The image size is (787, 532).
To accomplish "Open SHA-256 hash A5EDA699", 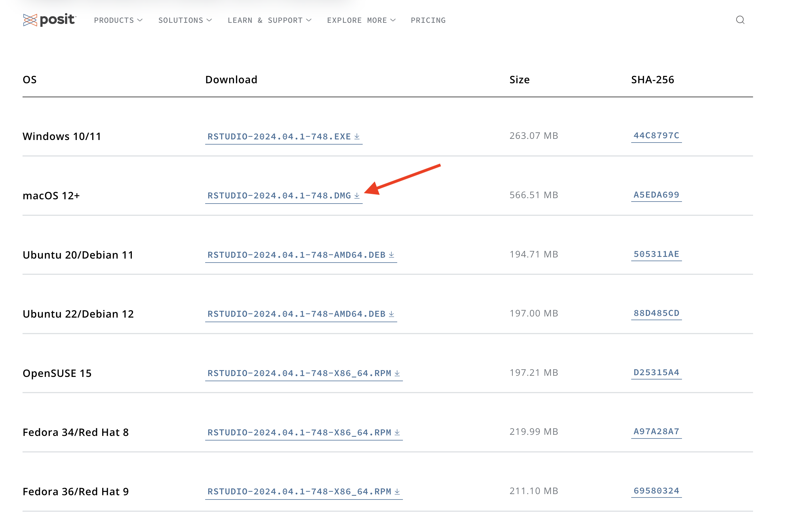I will pyautogui.click(x=656, y=195).
